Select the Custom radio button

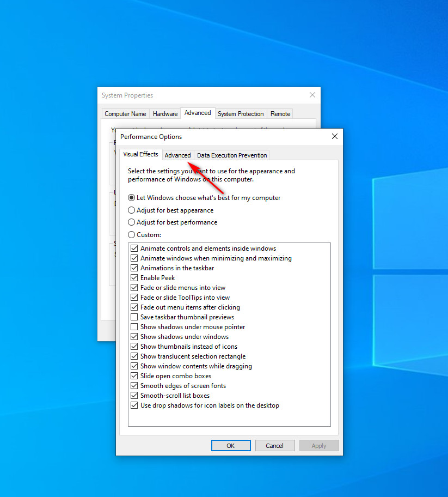pyautogui.click(x=132, y=235)
